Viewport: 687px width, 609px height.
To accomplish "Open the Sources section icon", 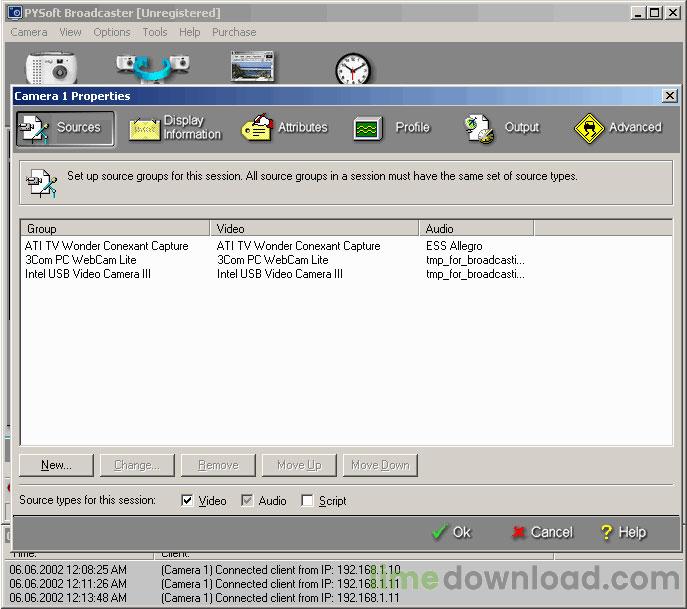I will point(35,128).
